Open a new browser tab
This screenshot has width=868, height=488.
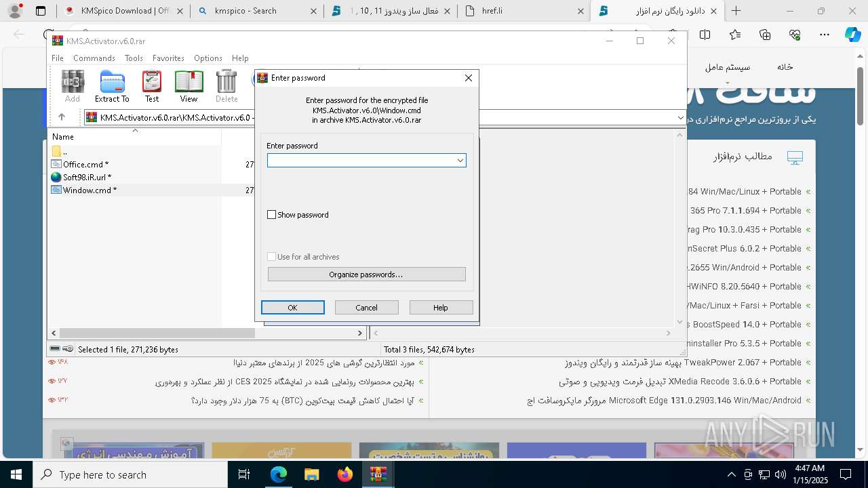point(736,11)
